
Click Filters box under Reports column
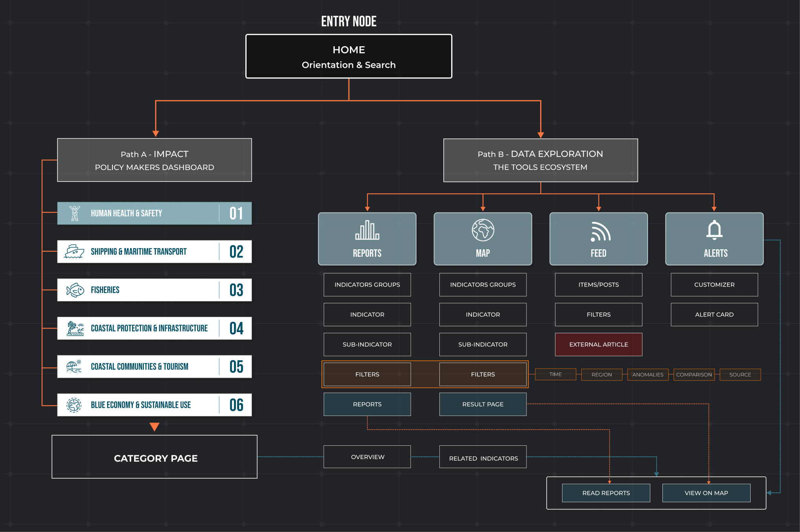click(x=367, y=374)
